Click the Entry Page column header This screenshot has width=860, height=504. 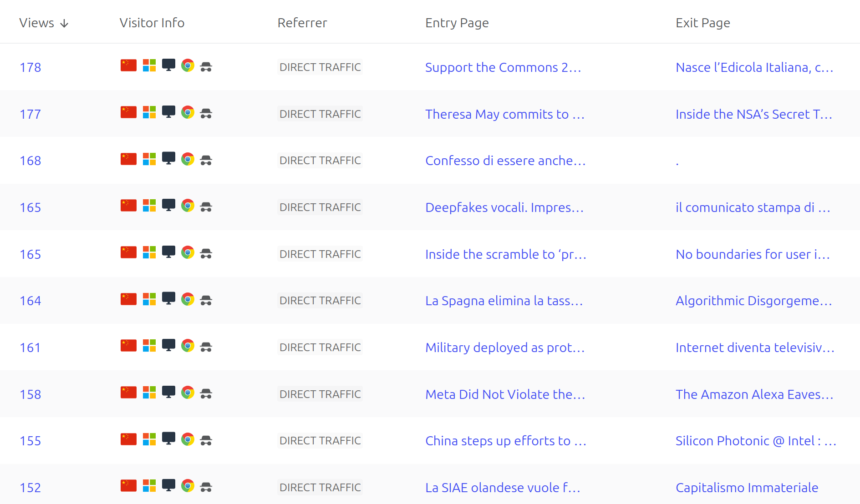457,23
